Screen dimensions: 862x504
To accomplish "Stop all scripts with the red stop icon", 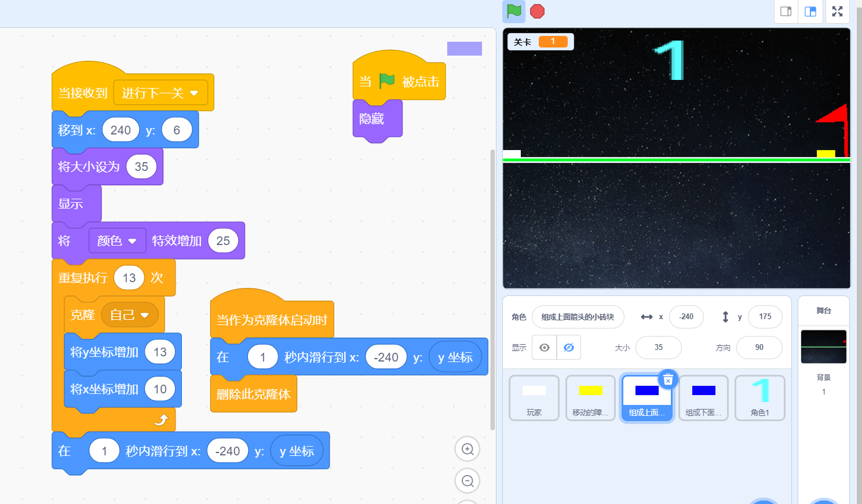I will pos(536,11).
